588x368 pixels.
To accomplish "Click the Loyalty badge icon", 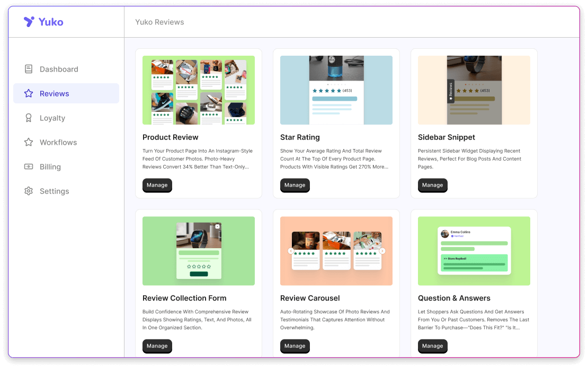I will coord(28,118).
